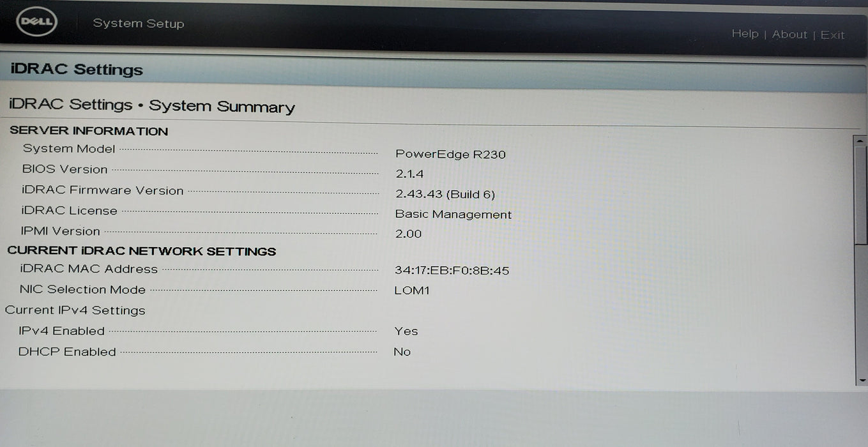Screen dimensions: 868x447
Task: Click the vertical scrollbar thumb
Action: [x=860, y=195]
